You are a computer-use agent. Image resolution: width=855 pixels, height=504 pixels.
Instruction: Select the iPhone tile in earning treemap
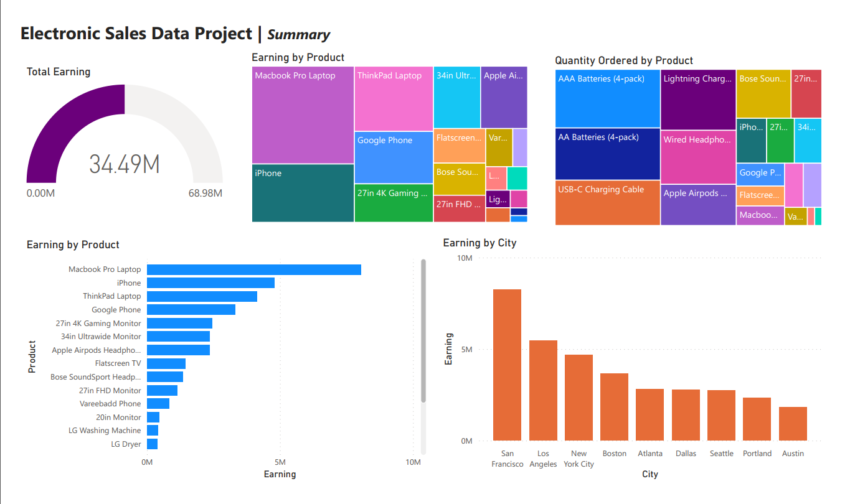tap(303, 193)
